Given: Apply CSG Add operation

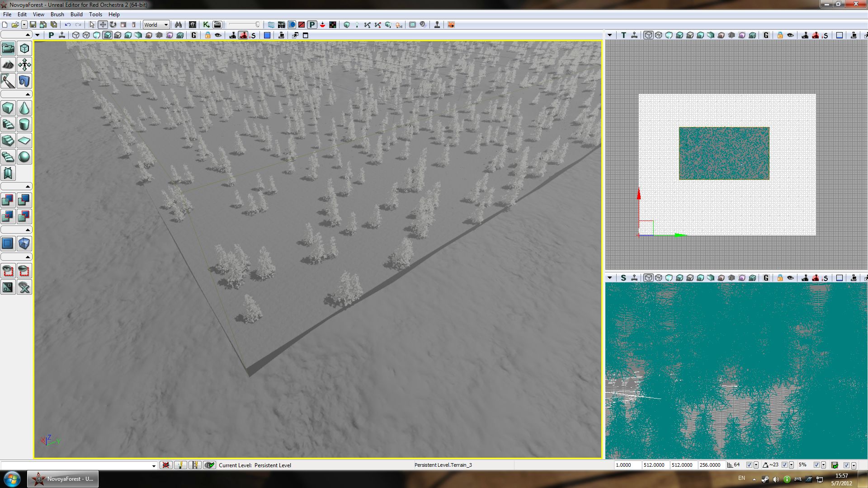Looking at the screenshot, I should 8,200.
